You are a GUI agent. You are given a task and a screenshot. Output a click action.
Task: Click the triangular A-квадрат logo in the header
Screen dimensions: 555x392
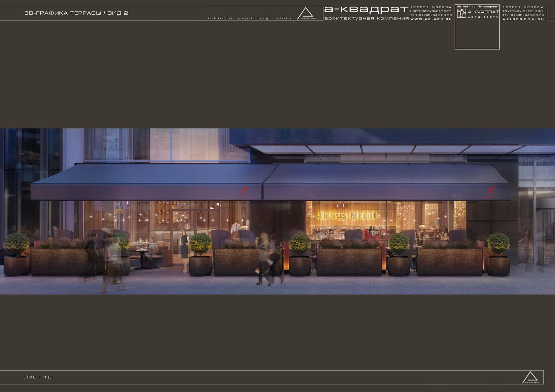(306, 14)
